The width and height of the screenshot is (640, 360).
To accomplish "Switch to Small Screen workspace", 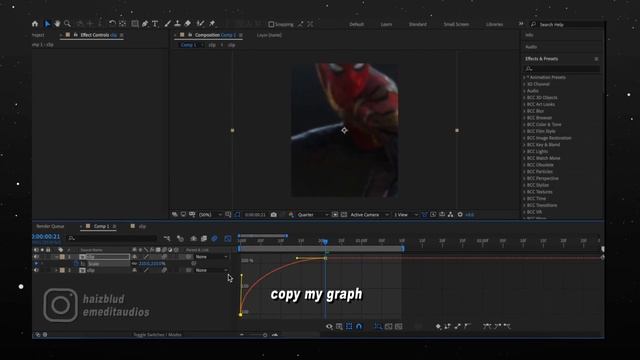I will coord(456,24).
